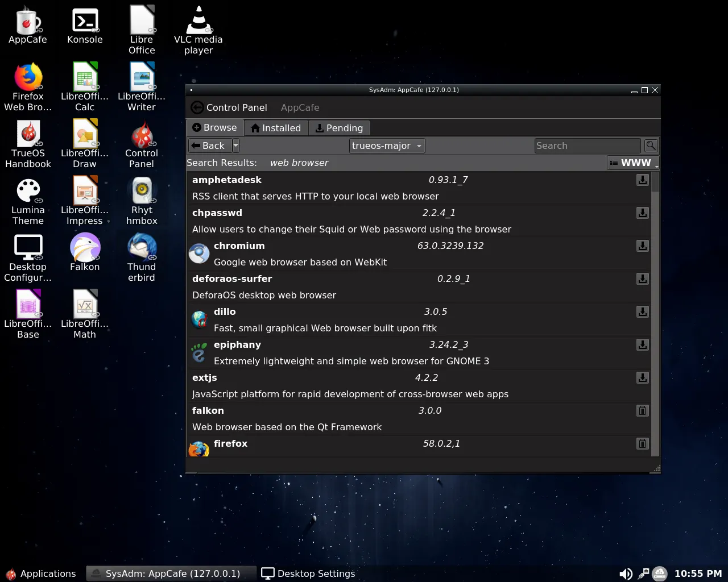Screen dimensions: 728x582
Task: Switch to the Installed tab
Action: (276, 128)
